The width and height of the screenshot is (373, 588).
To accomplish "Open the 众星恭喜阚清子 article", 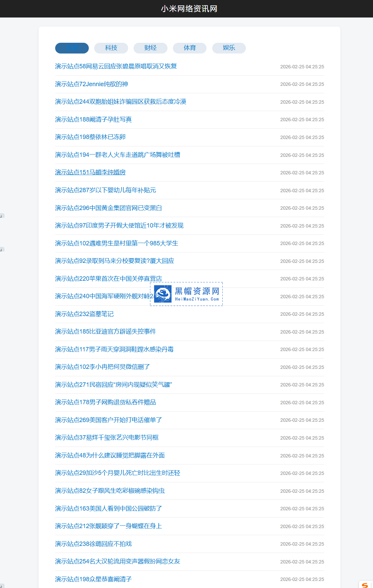I will click(94, 579).
